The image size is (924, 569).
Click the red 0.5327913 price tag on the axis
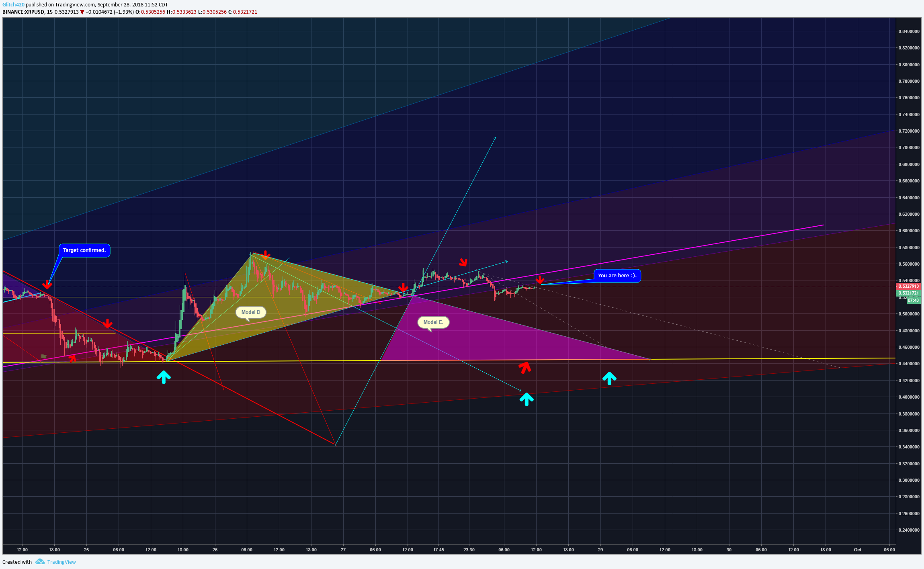point(908,286)
